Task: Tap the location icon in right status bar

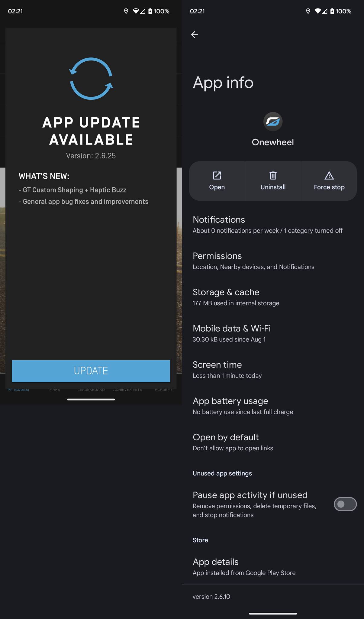Action: (x=308, y=11)
